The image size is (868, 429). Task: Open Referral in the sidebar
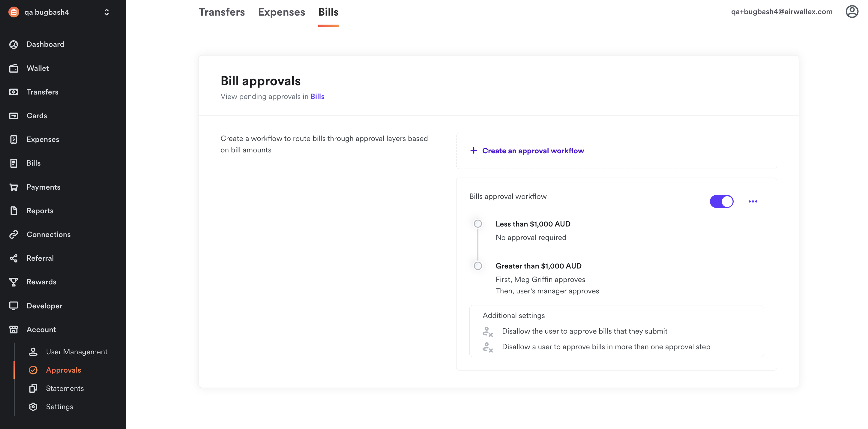coord(40,258)
